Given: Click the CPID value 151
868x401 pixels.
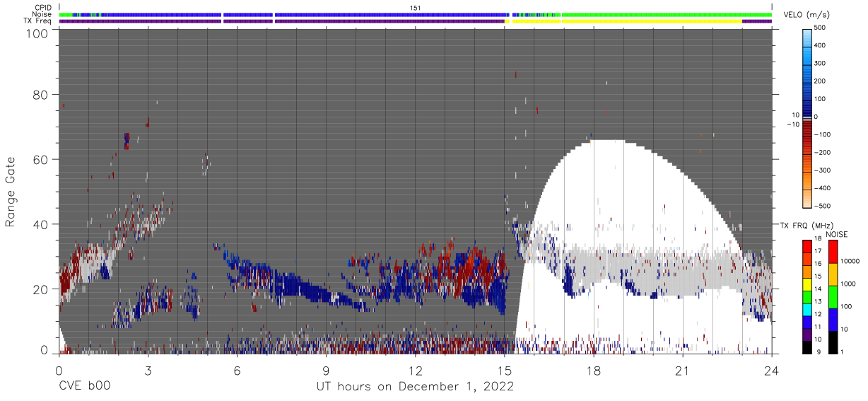Looking at the screenshot, I should pyautogui.click(x=415, y=7).
